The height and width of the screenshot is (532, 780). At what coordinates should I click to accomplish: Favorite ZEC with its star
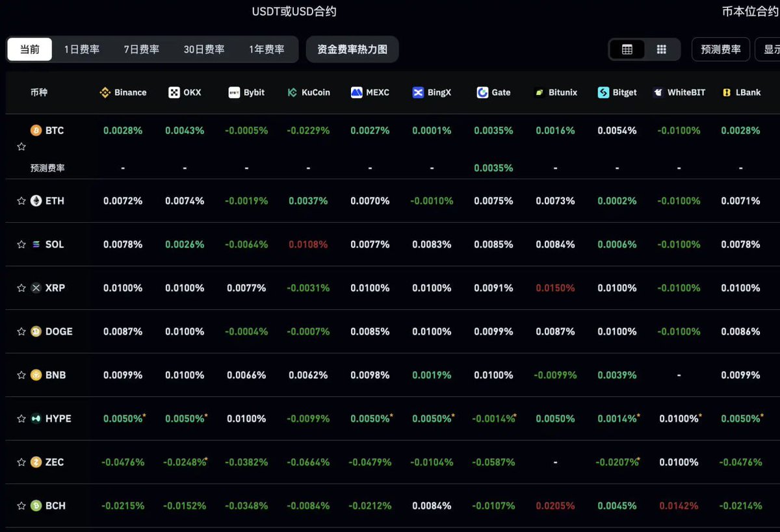(x=21, y=462)
